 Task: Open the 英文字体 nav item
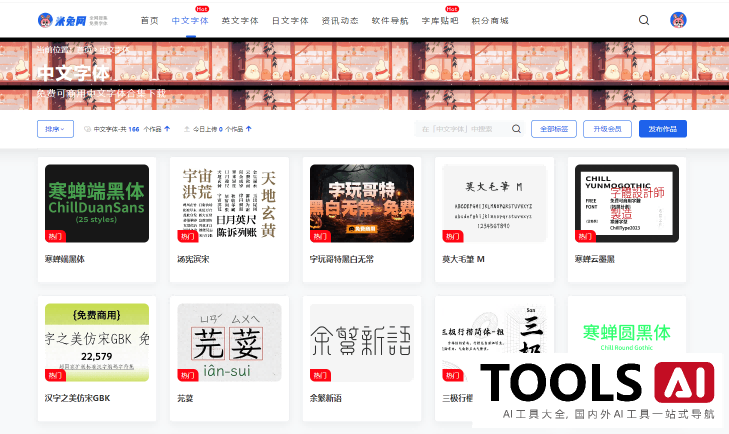coord(240,20)
